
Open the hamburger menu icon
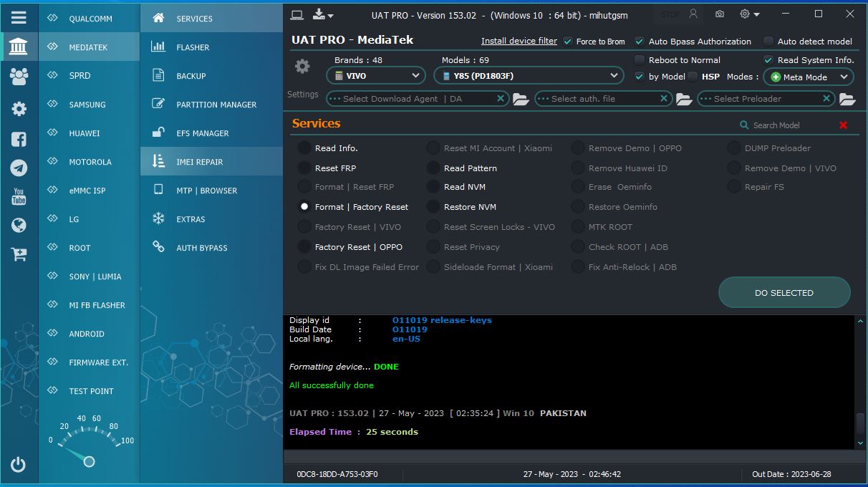(x=19, y=17)
